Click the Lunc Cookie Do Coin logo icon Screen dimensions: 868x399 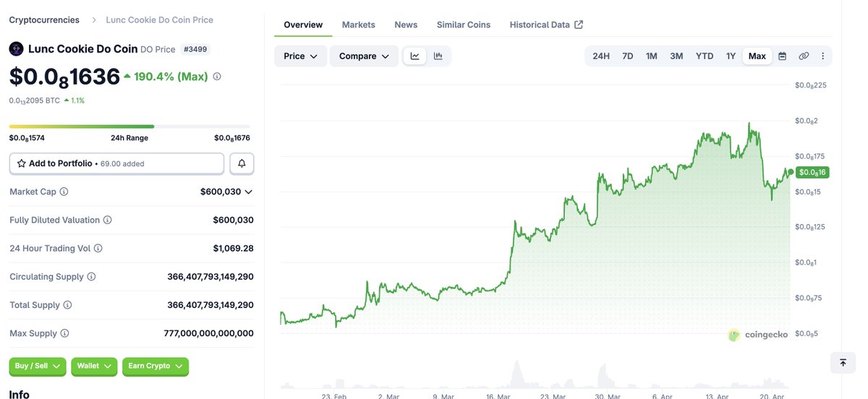click(16, 49)
